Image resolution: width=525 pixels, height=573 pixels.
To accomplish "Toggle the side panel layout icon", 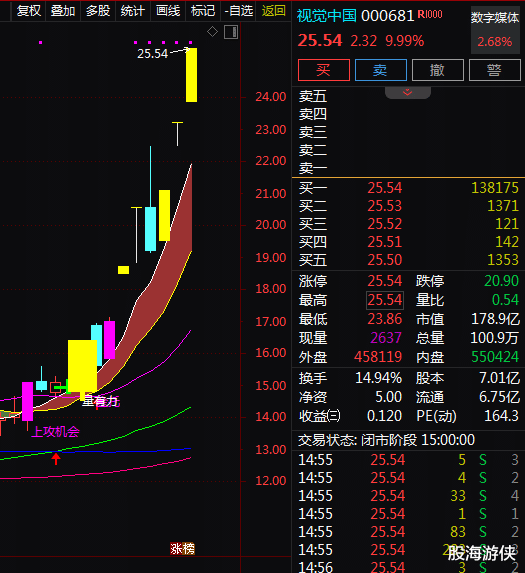I will click(x=231, y=32).
